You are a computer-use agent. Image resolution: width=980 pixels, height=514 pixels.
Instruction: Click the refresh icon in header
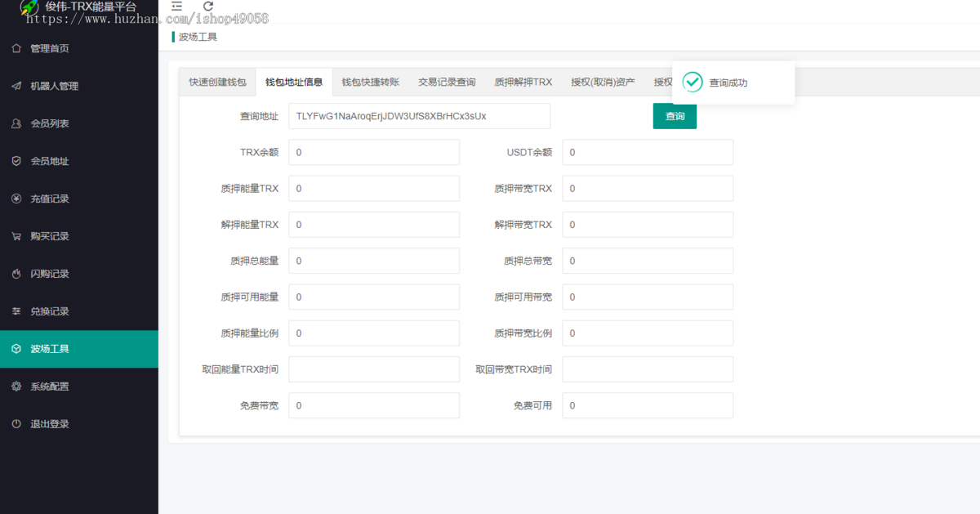pyautogui.click(x=208, y=7)
